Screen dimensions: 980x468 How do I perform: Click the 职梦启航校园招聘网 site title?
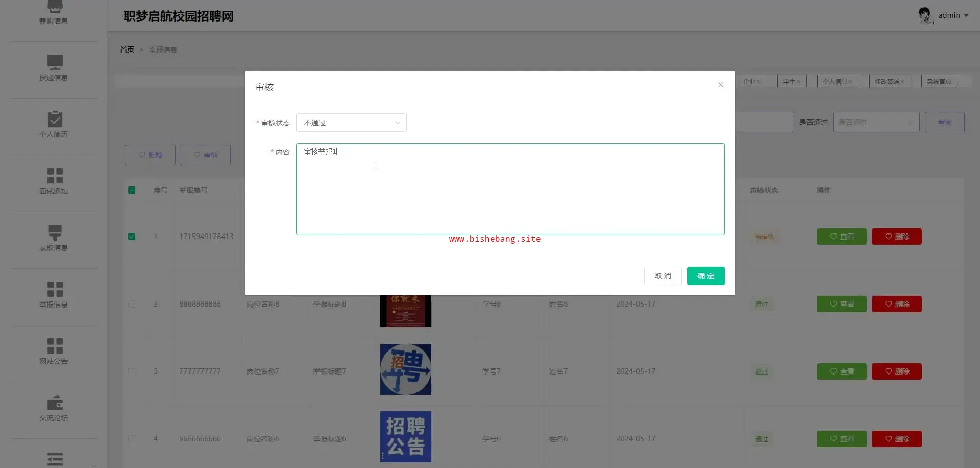(x=179, y=16)
